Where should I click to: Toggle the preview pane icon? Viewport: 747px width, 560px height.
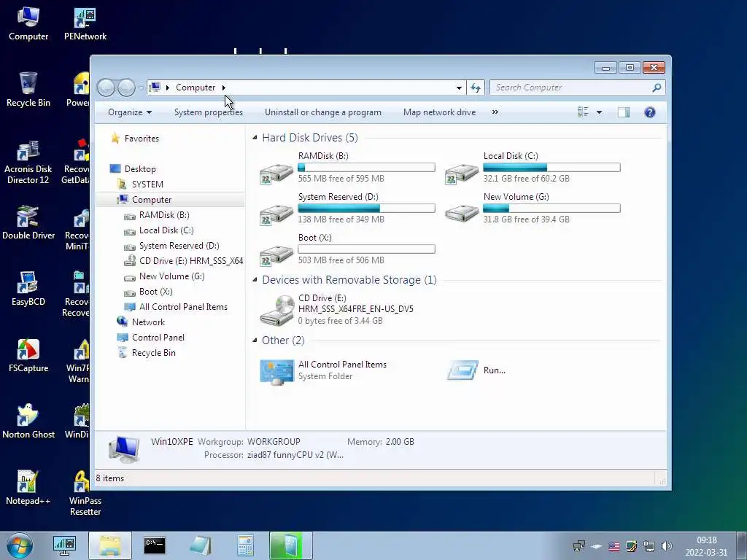point(624,112)
